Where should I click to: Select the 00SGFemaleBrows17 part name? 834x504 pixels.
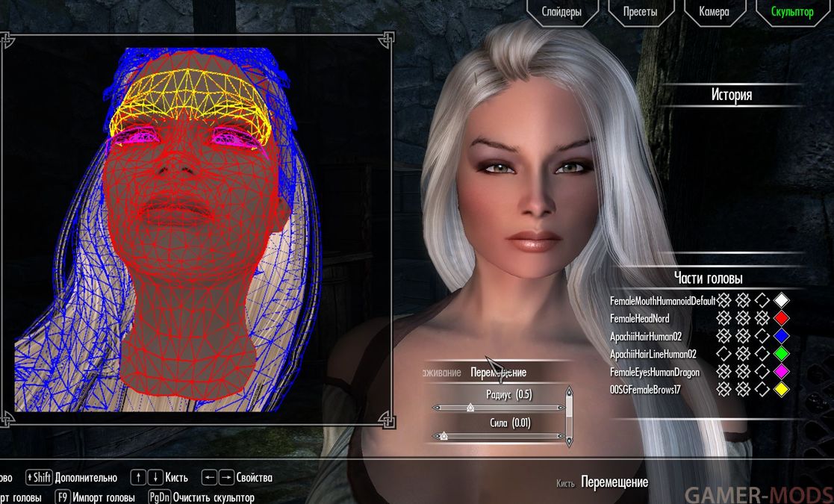(644, 390)
